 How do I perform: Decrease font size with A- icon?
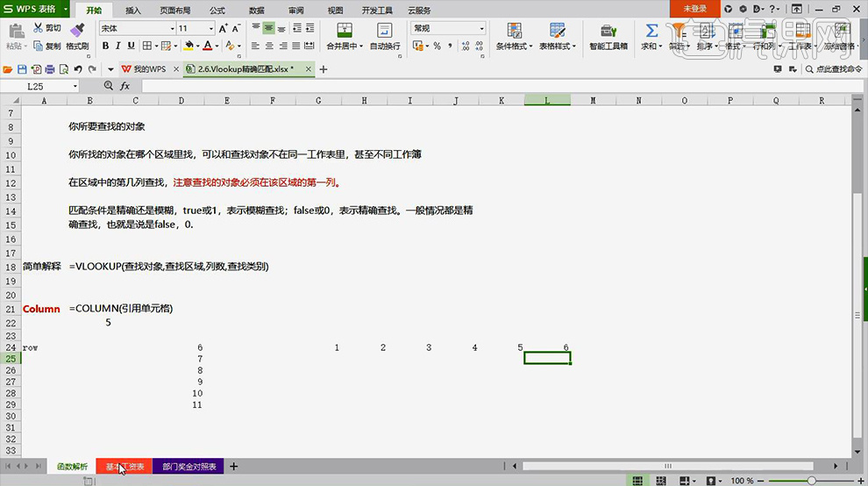coord(237,28)
